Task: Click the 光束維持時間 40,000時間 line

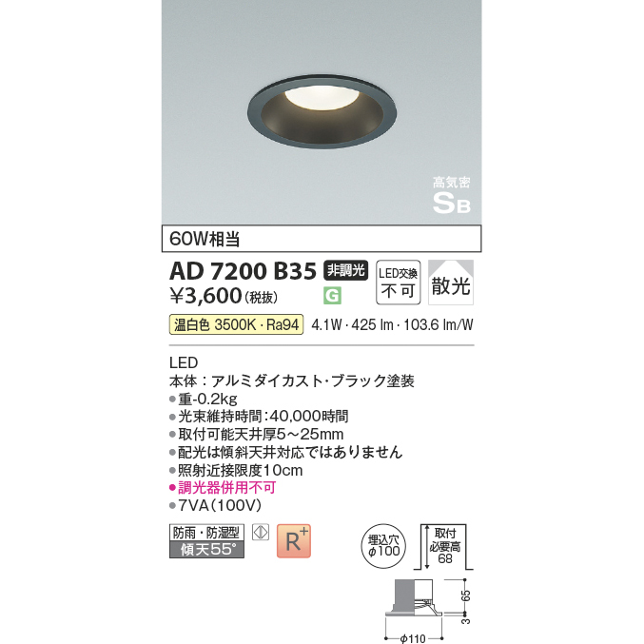Action: point(259,417)
